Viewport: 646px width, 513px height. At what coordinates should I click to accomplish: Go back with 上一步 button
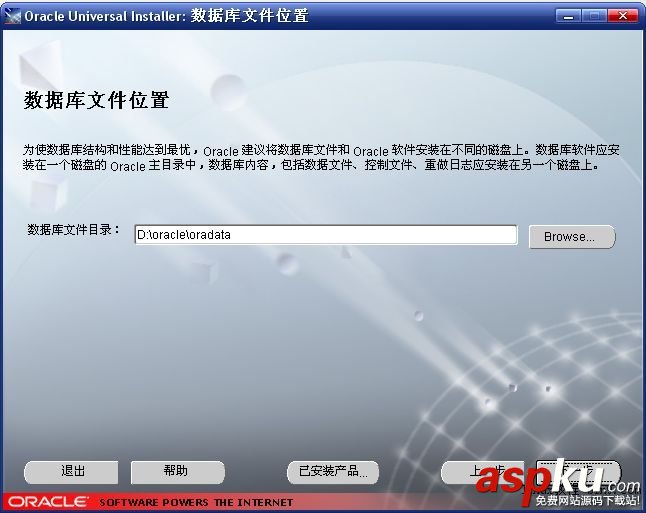[x=482, y=472]
